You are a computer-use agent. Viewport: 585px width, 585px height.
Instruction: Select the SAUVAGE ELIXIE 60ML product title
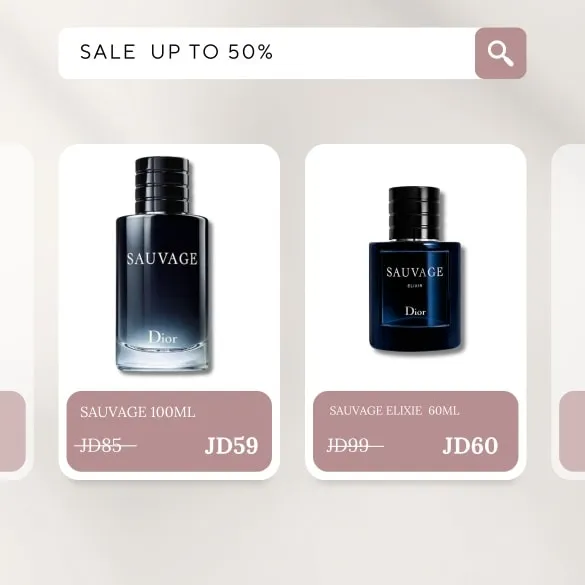tap(394, 411)
